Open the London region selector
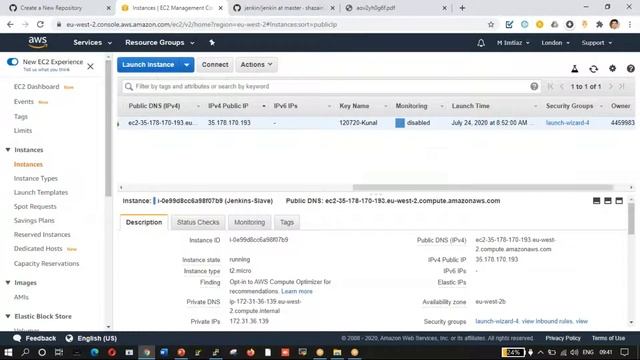The width and height of the screenshot is (640, 360). 556,43
